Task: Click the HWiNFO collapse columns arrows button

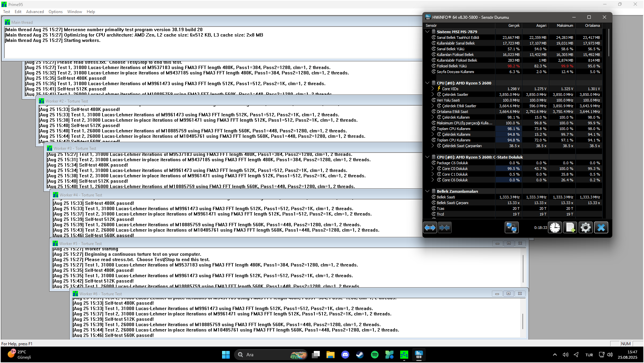Action: tap(444, 228)
